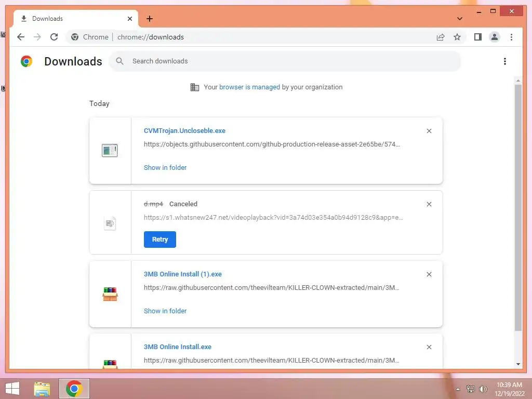Image resolution: width=532 pixels, height=399 pixels.
Task: Remove canceled d.mp4 from the list
Action: 429,204
